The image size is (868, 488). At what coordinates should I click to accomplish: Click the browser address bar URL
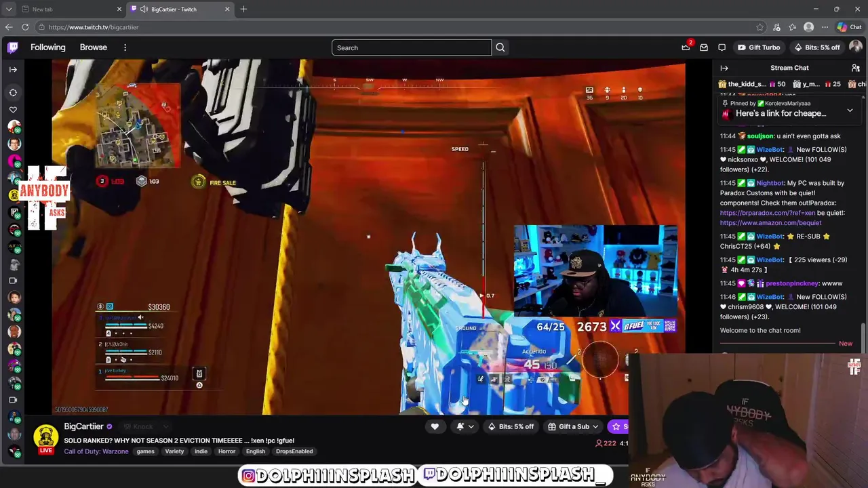tap(94, 27)
